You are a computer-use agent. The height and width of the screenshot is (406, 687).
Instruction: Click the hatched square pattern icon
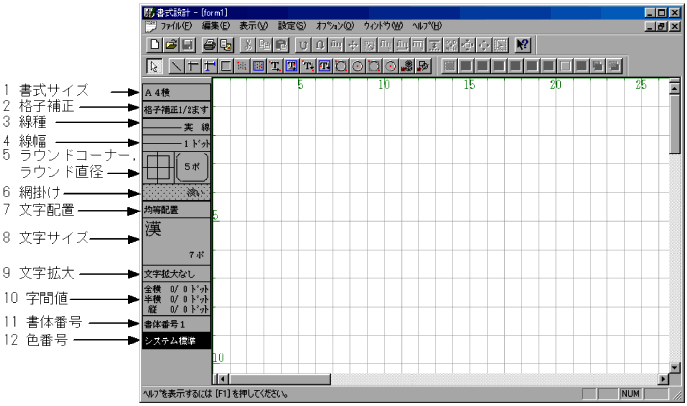(449, 66)
